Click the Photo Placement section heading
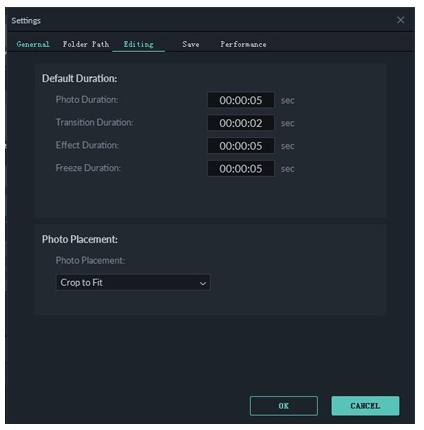Viewport: 424px width, 430px height. coord(80,239)
